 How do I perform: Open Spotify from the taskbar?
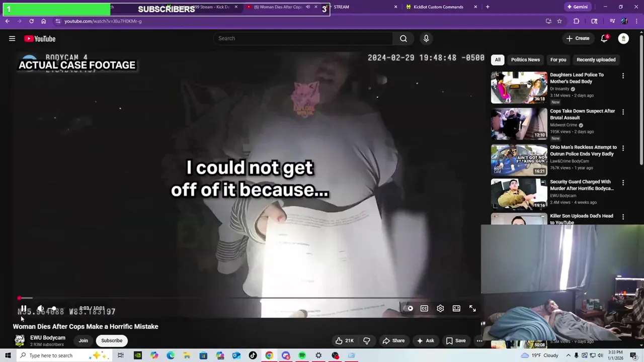pyautogui.click(x=302, y=355)
